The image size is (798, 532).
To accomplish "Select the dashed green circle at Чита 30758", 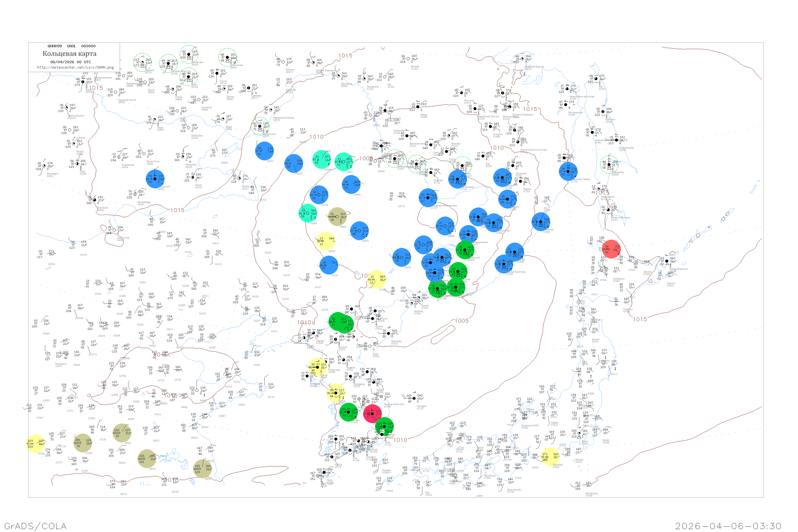I will point(189,77).
